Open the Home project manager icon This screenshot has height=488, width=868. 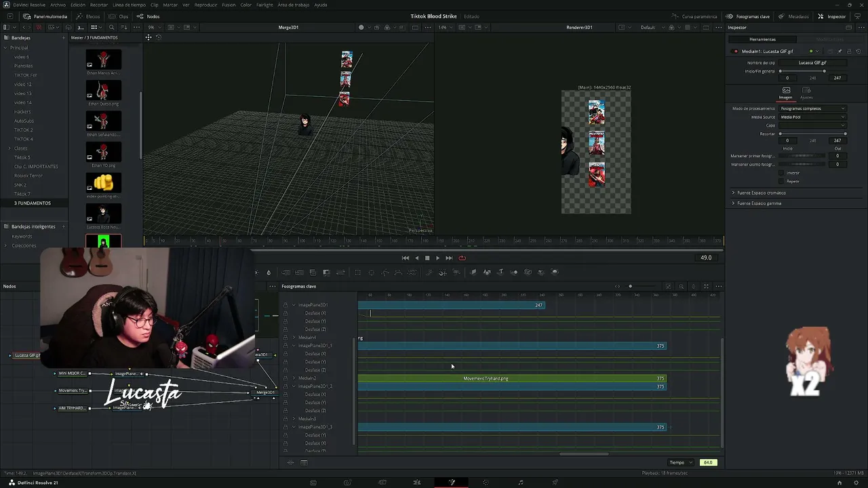[x=840, y=483]
